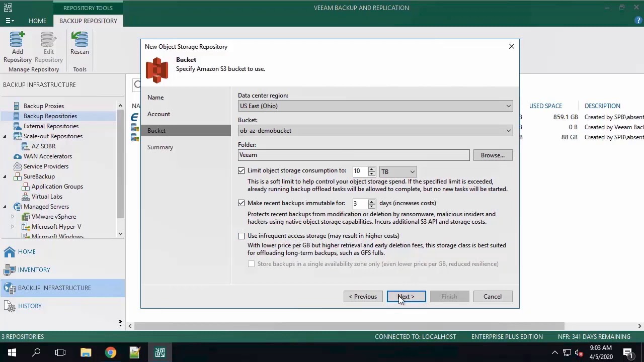Select SureBackup tree node
The width and height of the screenshot is (644, 362).
[x=39, y=176]
